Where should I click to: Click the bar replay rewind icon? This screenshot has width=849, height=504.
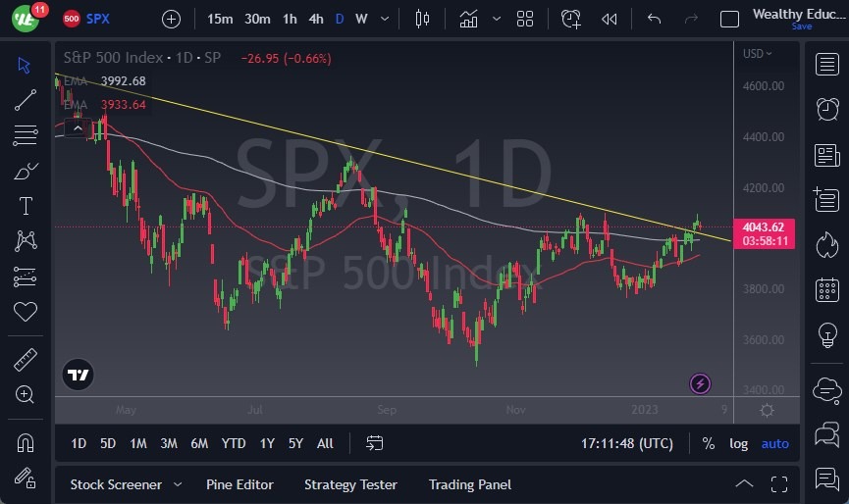pos(610,19)
